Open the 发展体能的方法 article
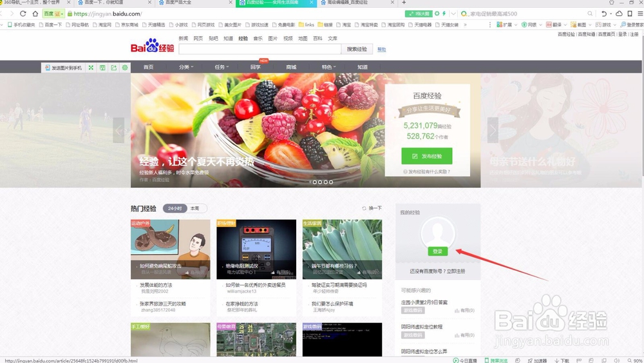The height and width of the screenshot is (363, 644). pos(156,285)
